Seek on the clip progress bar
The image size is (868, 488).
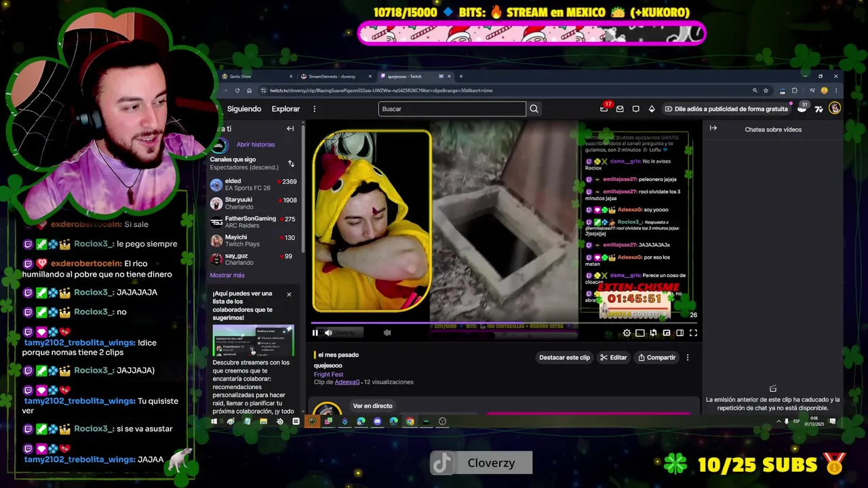(x=503, y=323)
